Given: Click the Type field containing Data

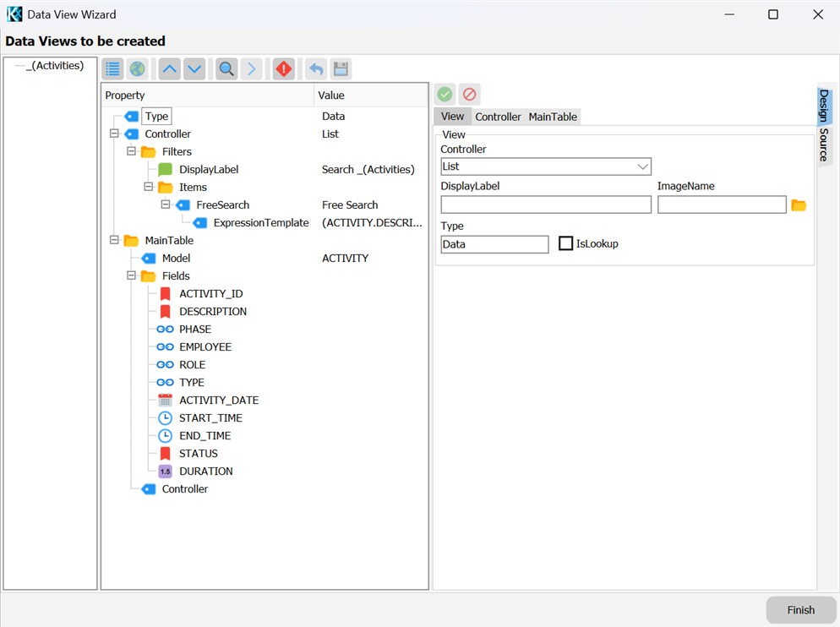Looking at the screenshot, I should 494,244.
